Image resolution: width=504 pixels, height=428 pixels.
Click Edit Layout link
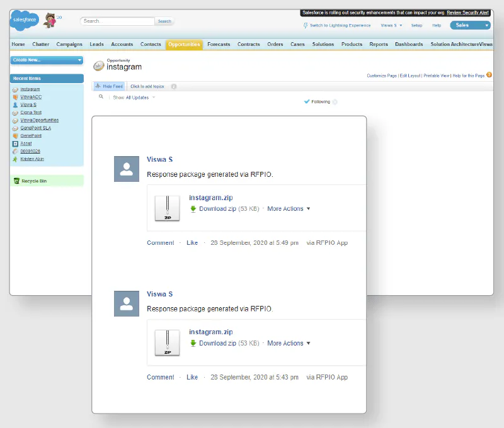coord(410,76)
